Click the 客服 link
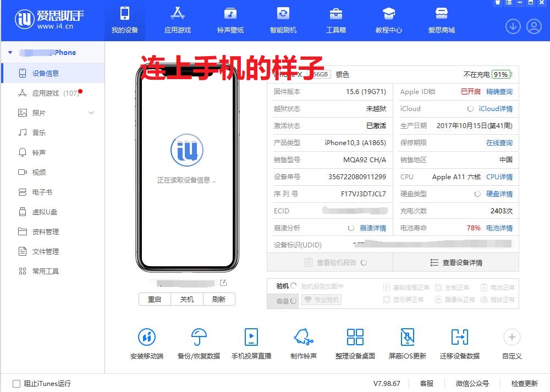This screenshot has height=392, width=550. click(x=427, y=384)
